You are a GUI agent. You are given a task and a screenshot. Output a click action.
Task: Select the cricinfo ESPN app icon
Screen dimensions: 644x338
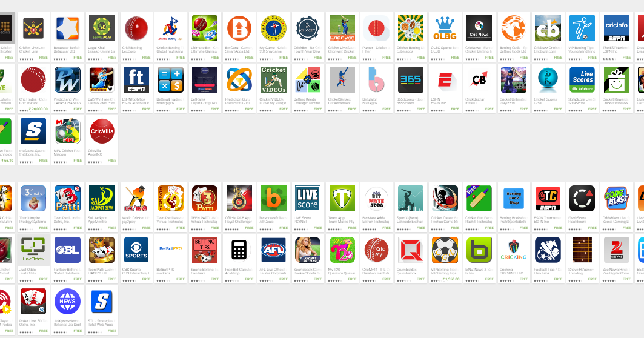click(x=617, y=28)
